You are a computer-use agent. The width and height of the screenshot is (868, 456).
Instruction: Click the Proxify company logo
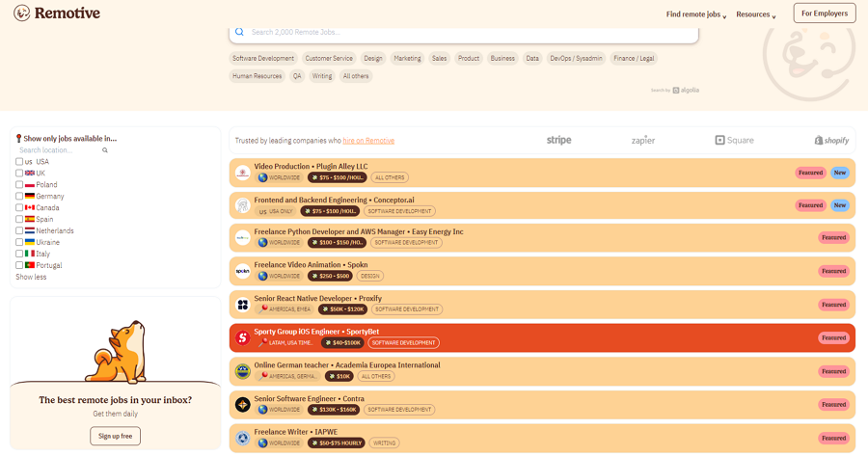pos(243,305)
